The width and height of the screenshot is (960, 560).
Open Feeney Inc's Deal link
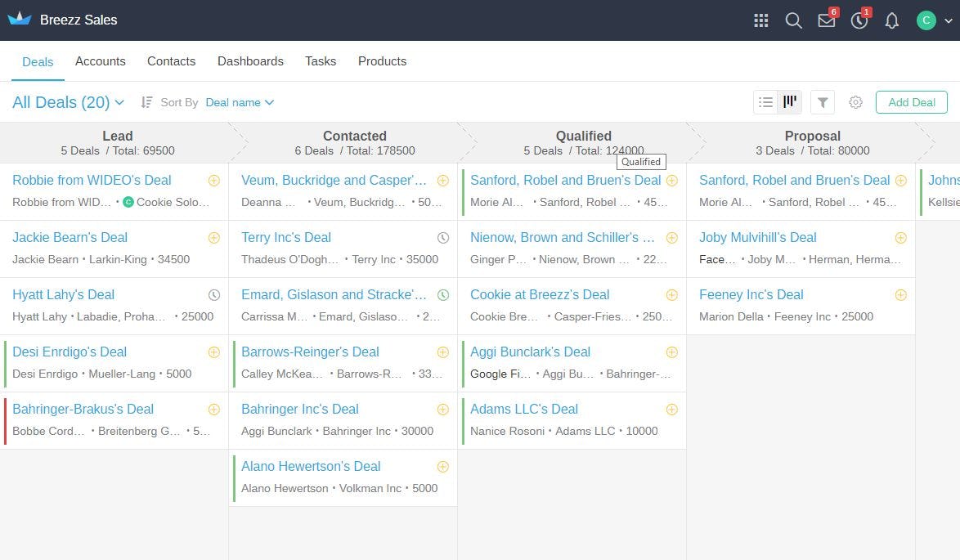[x=751, y=294]
